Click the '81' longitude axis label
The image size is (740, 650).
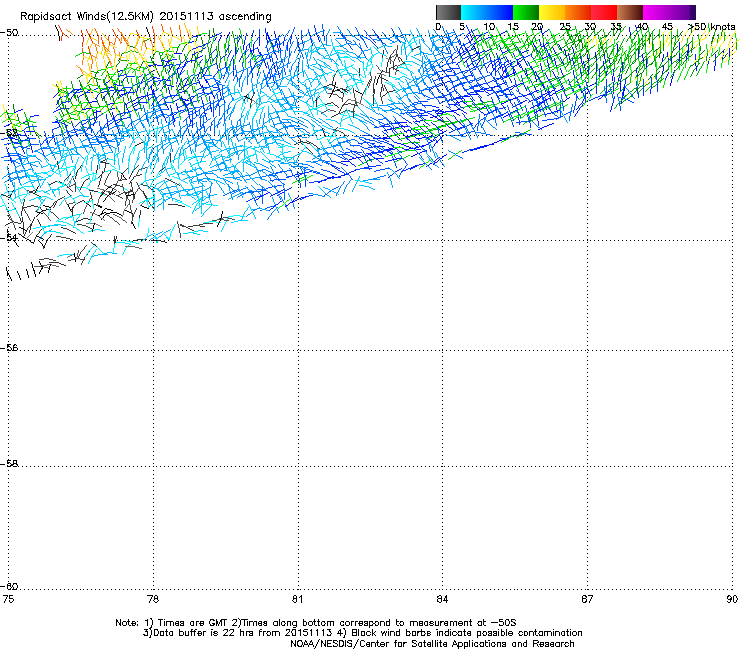297,599
